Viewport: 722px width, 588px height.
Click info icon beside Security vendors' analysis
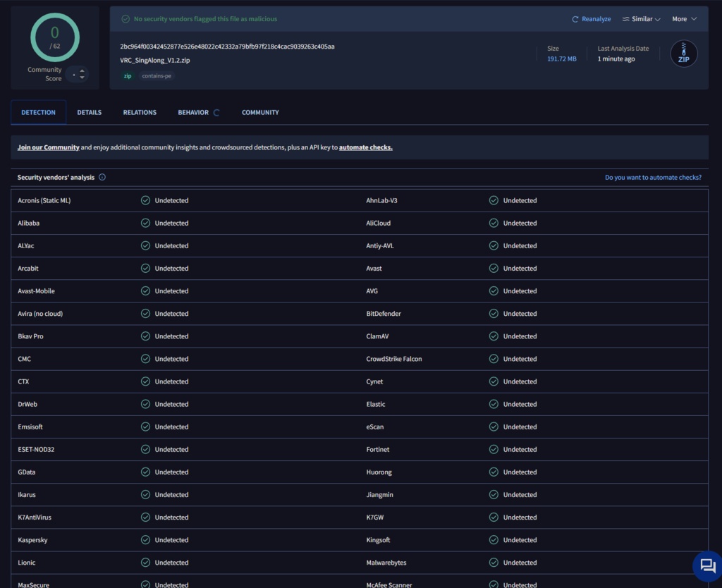coord(102,177)
